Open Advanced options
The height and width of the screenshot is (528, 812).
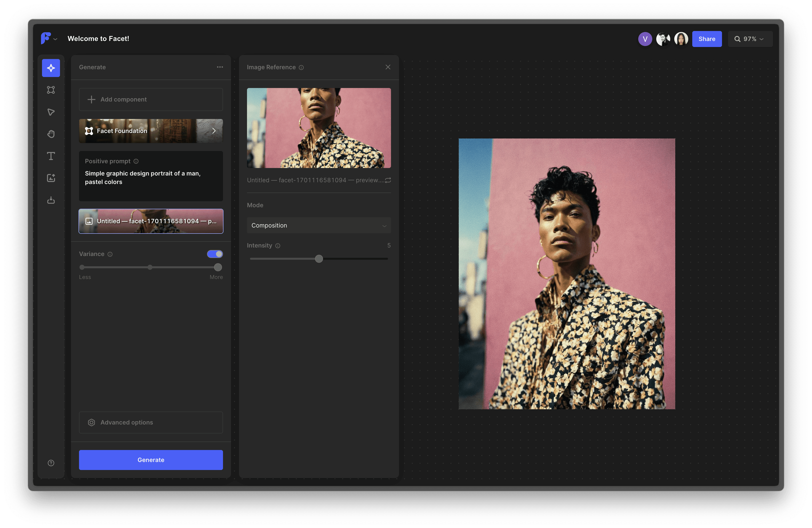coord(151,422)
